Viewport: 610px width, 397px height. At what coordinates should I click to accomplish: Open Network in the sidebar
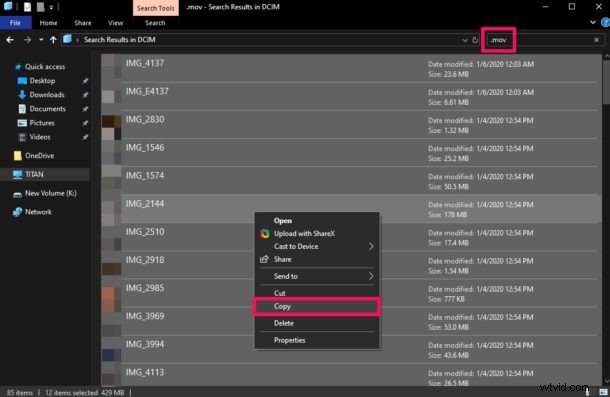pos(38,212)
